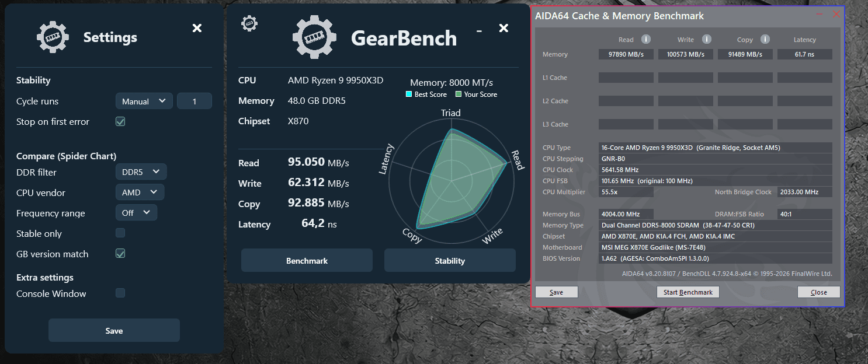868x364 pixels.
Task: Click the large GearBench logo icon
Action: coord(315,38)
